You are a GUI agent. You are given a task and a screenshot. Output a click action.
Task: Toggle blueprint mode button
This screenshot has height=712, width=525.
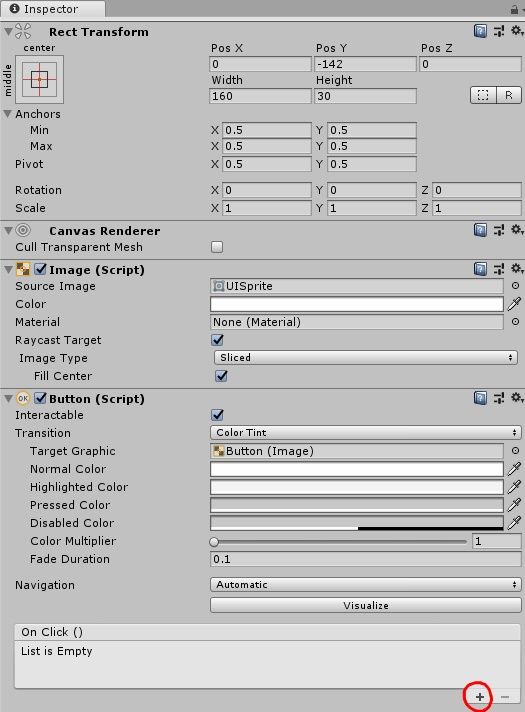483,95
